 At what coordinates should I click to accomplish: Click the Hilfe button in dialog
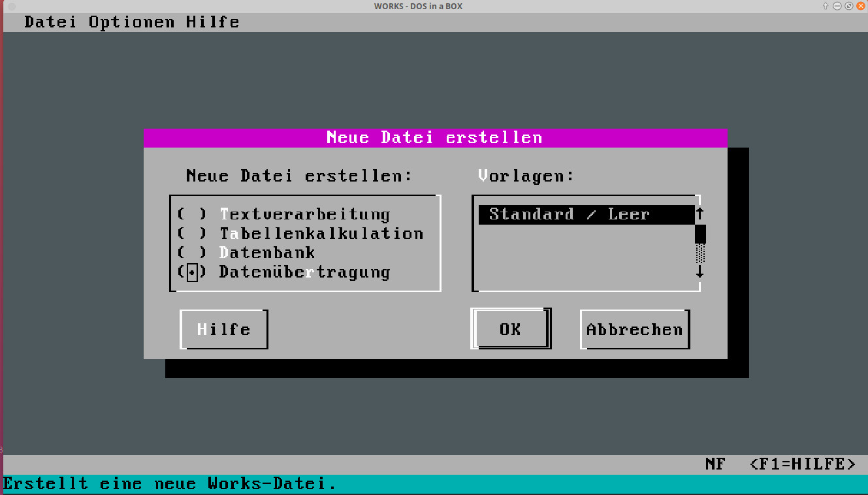pos(224,329)
